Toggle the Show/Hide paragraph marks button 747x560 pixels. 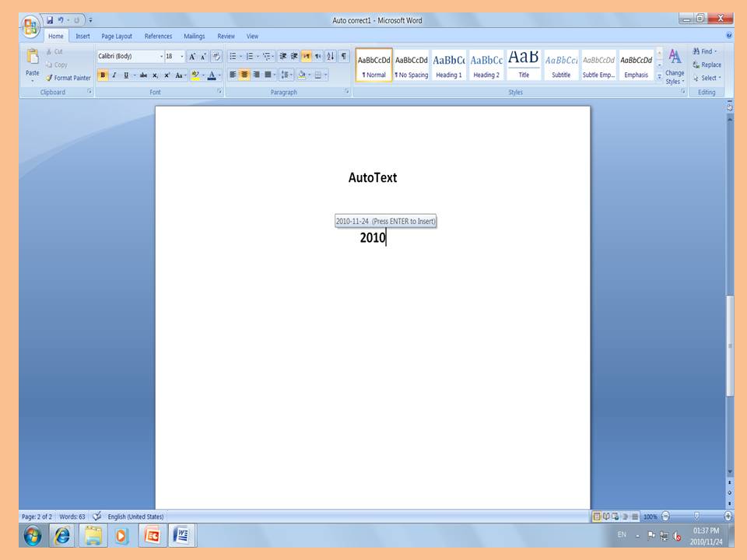tap(344, 56)
